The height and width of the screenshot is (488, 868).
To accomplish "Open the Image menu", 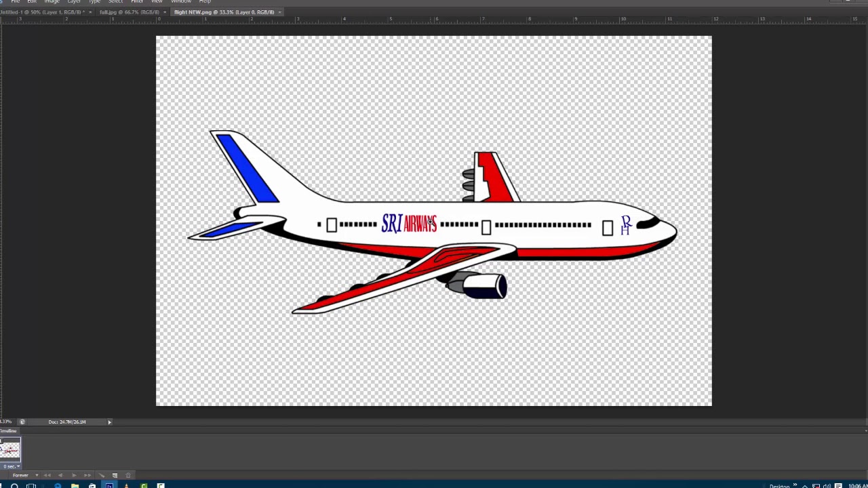I will click(x=52, y=1).
